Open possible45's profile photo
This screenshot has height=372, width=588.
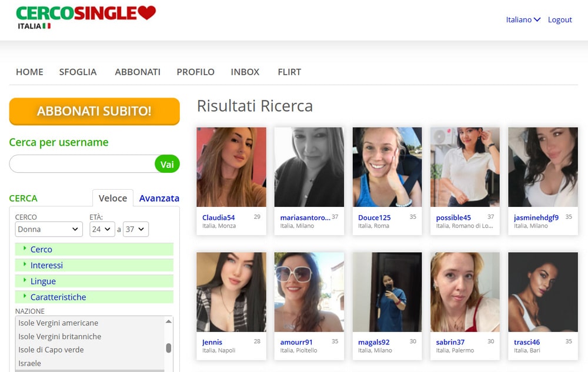[465, 167]
